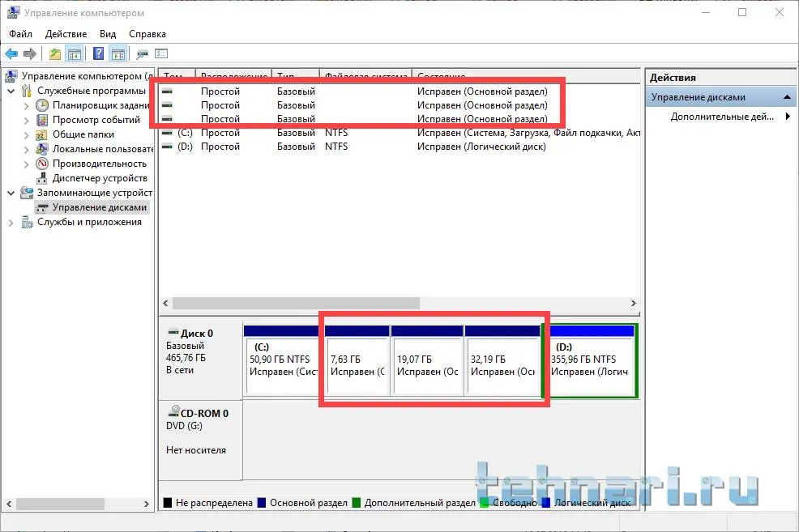Viewport: 799px width, 532px height.
Task: Toggle the Action pane toolbar icon
Action: coord(118,53)
